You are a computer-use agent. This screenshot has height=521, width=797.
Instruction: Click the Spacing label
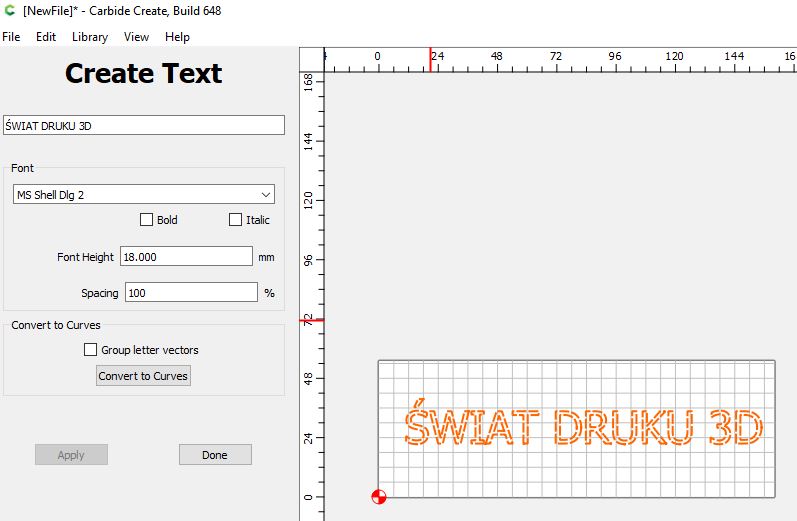(100, 293)
